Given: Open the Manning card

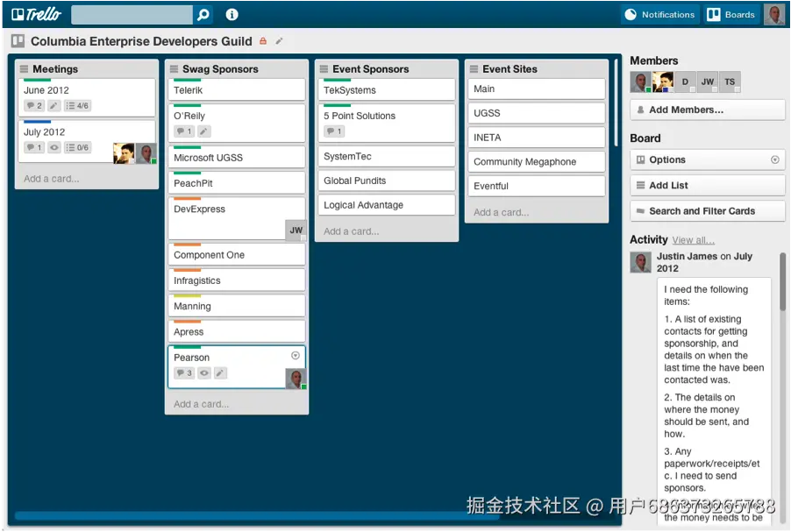Looking at the screenshot, I should tap(237, 306).
